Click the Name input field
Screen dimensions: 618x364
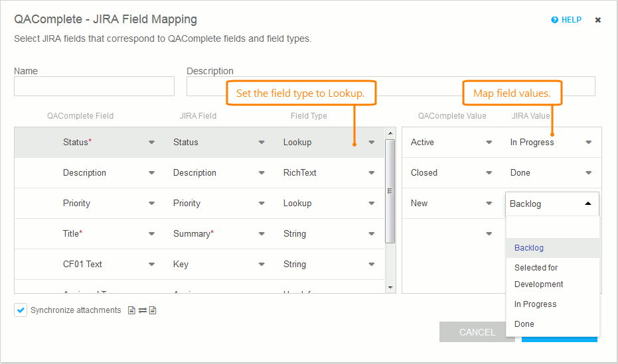pos(94,86)
